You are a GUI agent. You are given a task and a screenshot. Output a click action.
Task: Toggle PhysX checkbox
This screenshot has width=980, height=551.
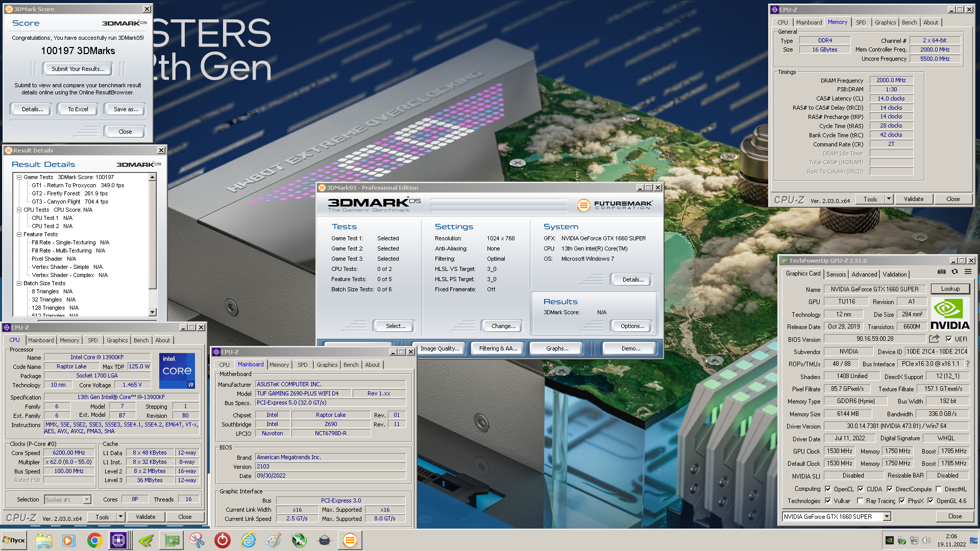(x=902, y=500)
